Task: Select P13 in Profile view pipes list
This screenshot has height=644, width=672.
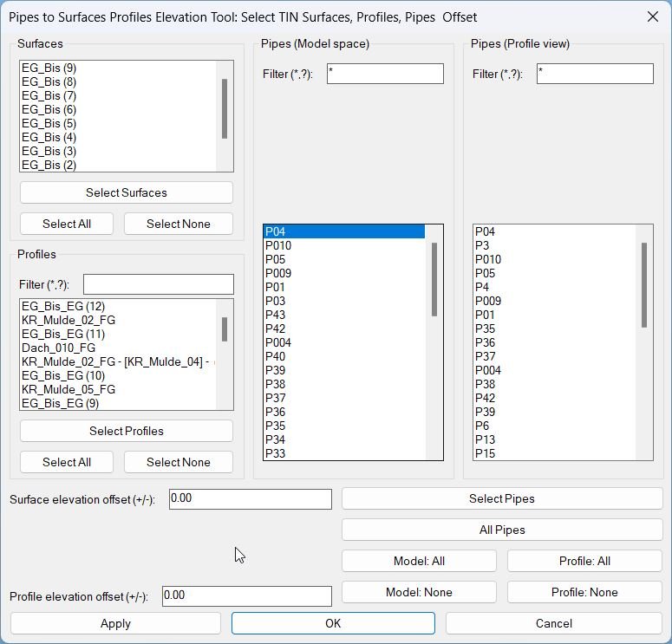Action: tap(555, 439)
